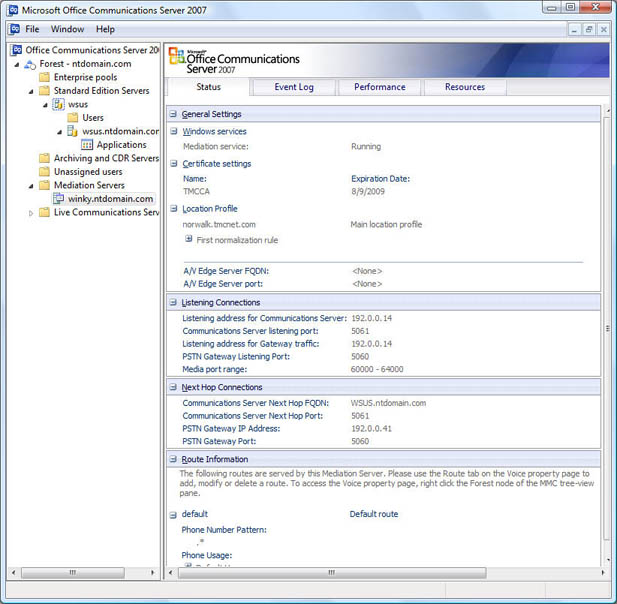
Task: Open the Unassigned users folder
Action: coord(87,171)
